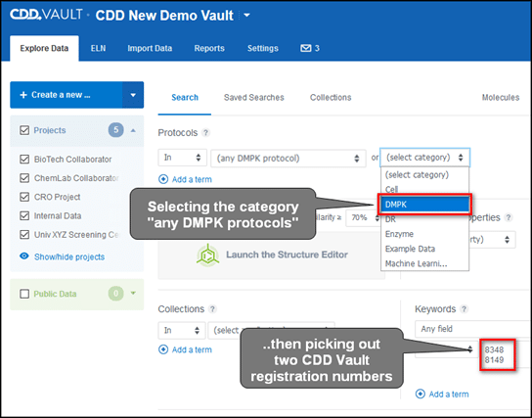Open the Show/hide projects link
This screenshot has height=418, width=532.
(x=69, y=256)
